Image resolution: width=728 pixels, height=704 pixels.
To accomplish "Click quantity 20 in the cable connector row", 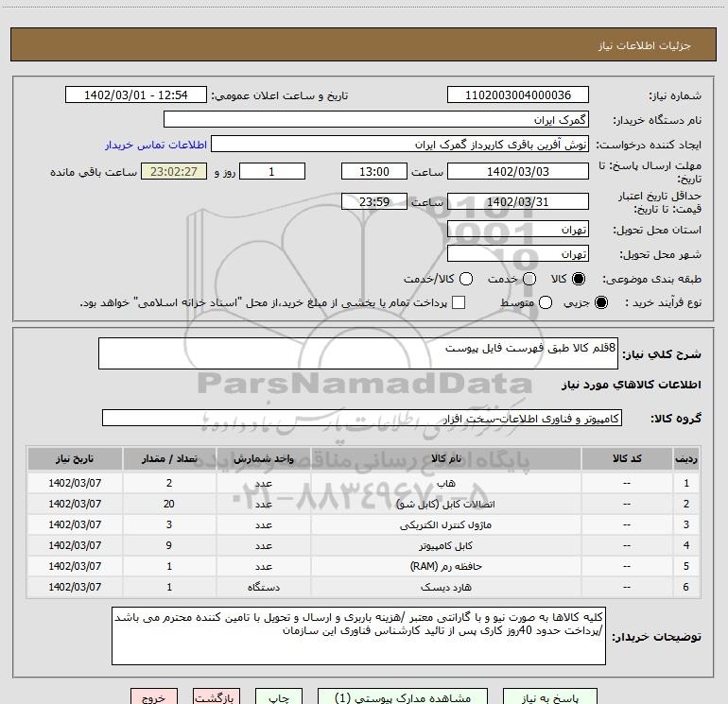I will [x=169, y=504].
